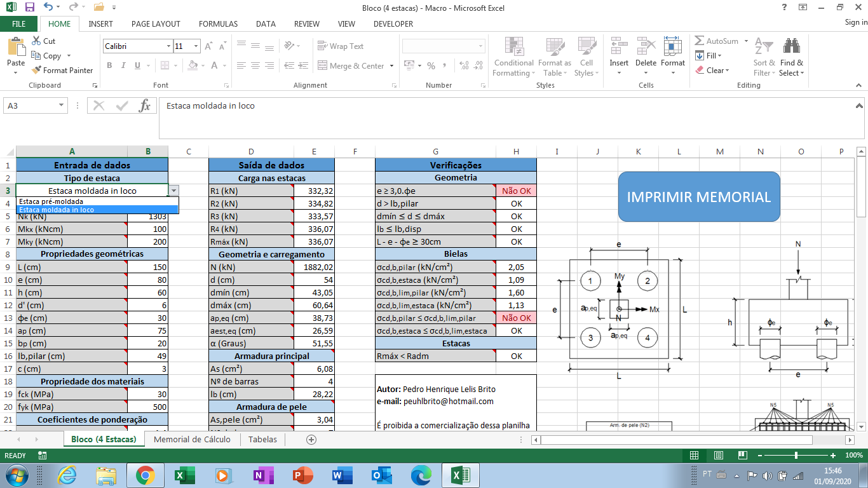Viewport: 868px width, 488px height.
Task: Click the zoom out minus button
Action: [759, 456]
